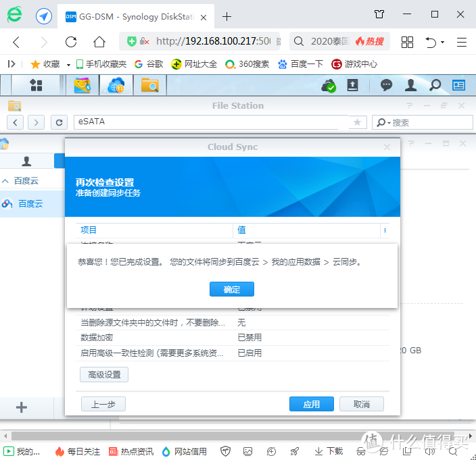Click the 取消 cancel button

click(x=362, y=404)
